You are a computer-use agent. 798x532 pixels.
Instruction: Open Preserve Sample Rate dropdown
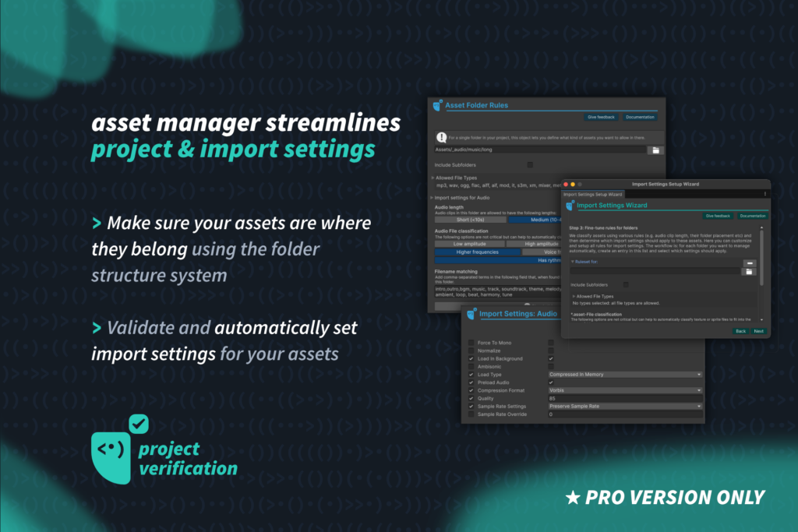626,407
